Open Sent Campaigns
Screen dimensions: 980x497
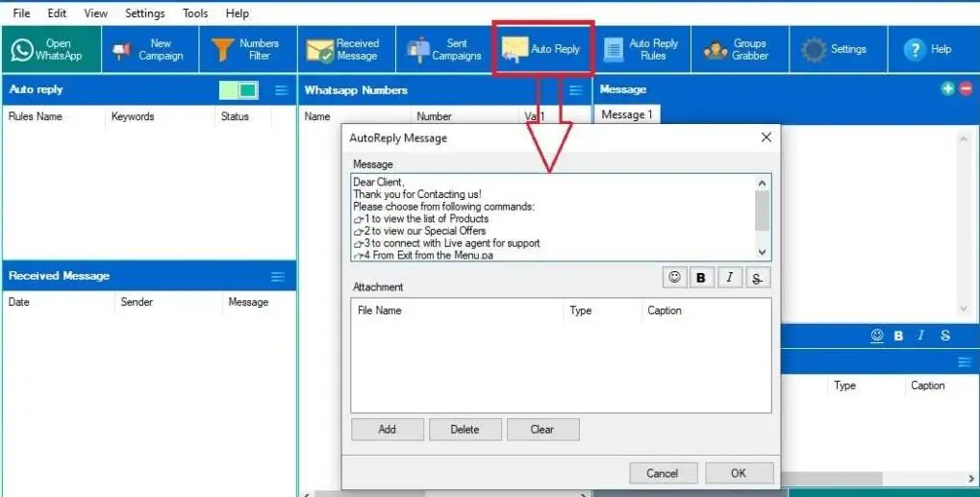coord(445,49)
